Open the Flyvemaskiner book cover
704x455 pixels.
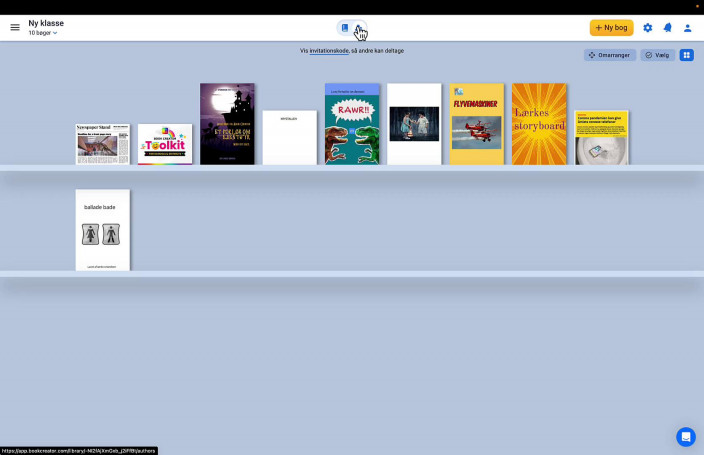click(x=476, y=124)
